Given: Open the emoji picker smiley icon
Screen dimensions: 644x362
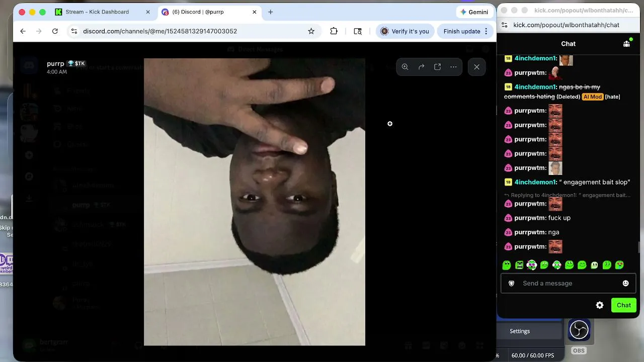Looking at the screenshot, I should tap(625, 284).
